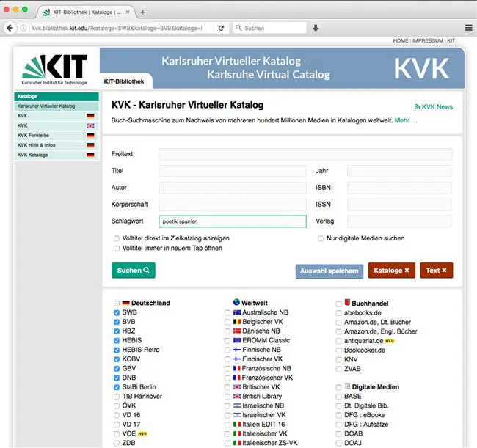Check 'Volltitel immer in neuem Tab öffnen'
The image size is (477, 448).
pos(117,249)
